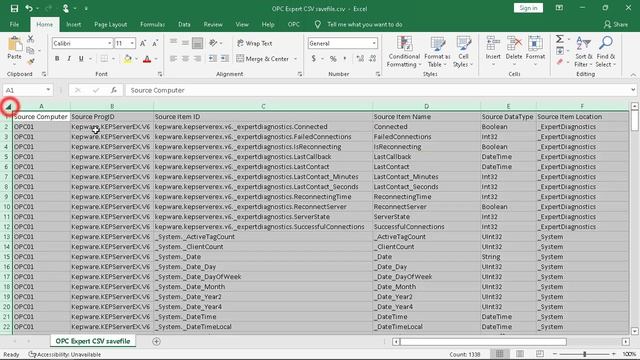Switch to Page Layout view in status bar

point(520,354)
